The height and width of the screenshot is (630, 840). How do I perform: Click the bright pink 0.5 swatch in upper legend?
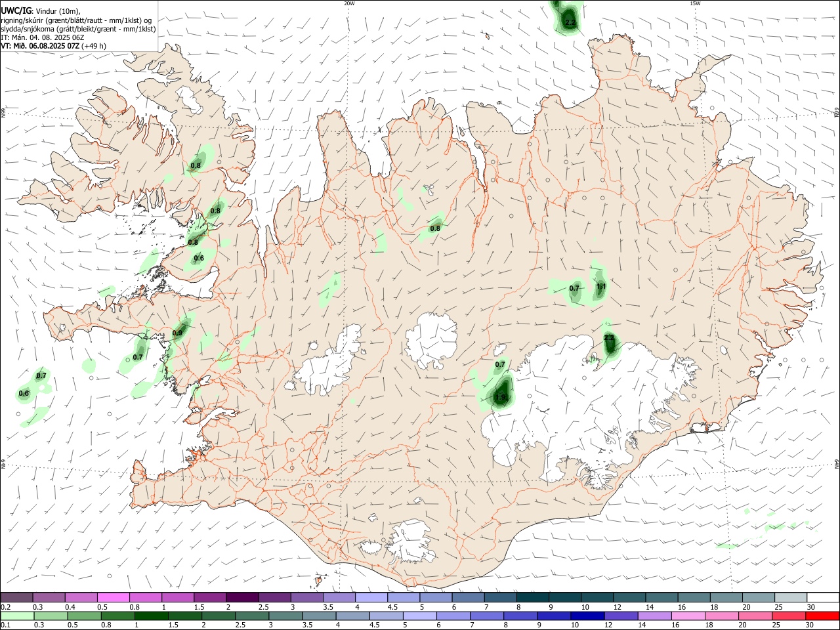114,597
